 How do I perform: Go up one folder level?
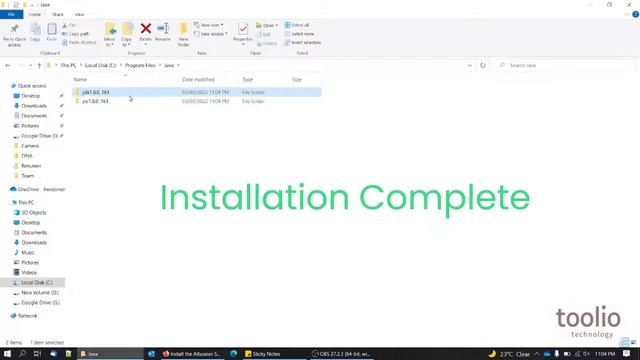click(39, 65)
